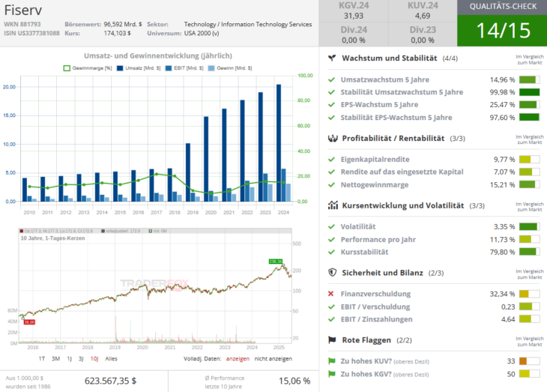The image size is (547, 392).
Task: Click green check beside Kursstabilität
Action: tap(331, 252)
